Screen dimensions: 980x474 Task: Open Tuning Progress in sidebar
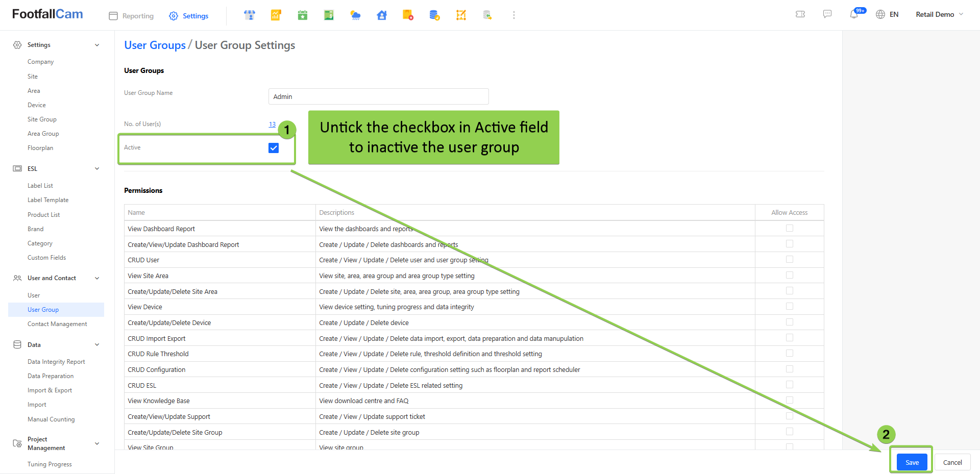pos(50,464)
